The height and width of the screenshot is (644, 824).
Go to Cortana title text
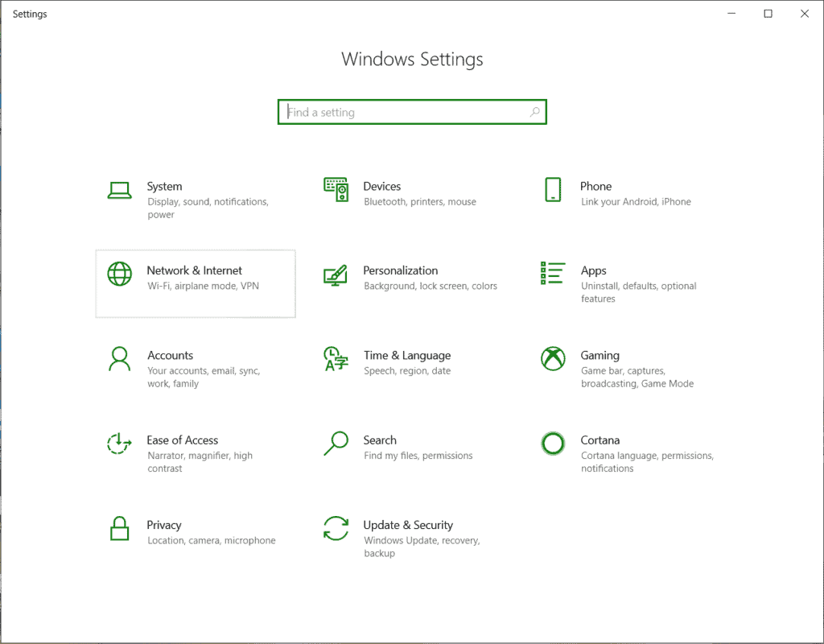pyautogui.click(x=600, y=440)
